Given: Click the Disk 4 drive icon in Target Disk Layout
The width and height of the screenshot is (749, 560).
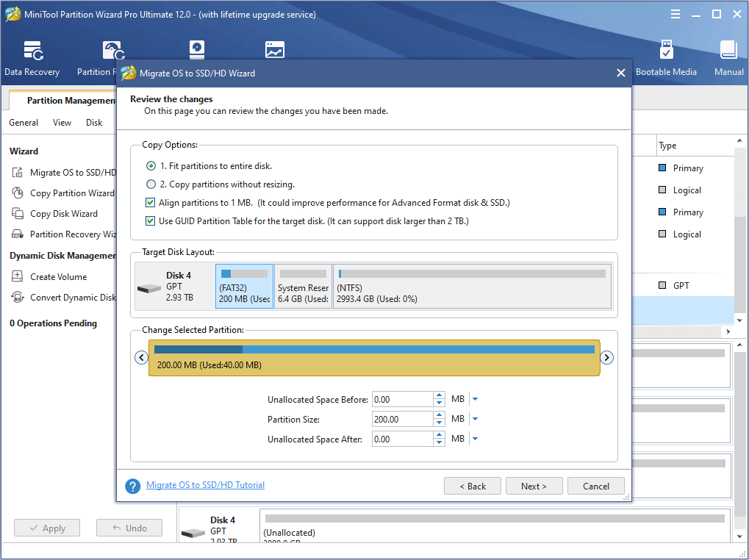Looking at the screenshot, I should pos(148,288).
